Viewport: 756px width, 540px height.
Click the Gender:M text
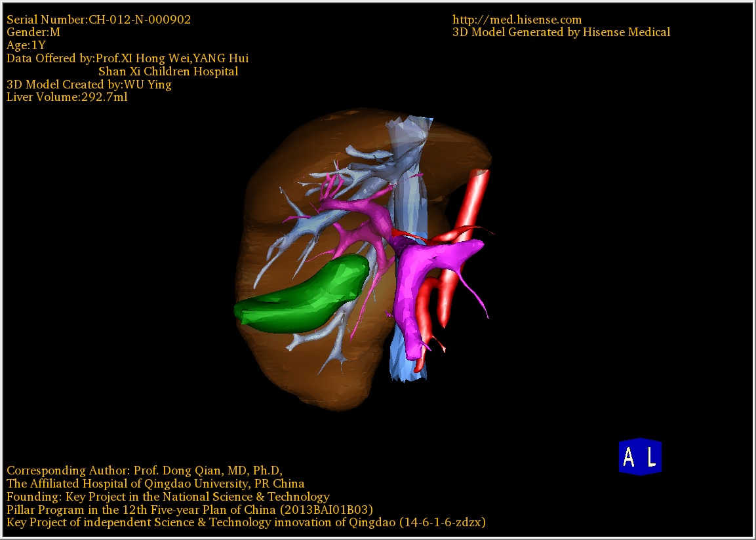[33, 32]
